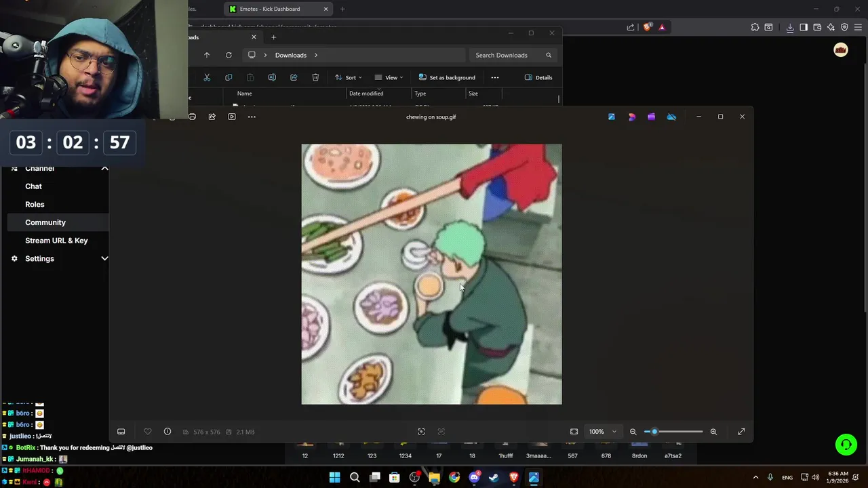Open the pink-blue Designer app icon in Photos
This screenshot has width=868, height=488.
pos(632,117)
